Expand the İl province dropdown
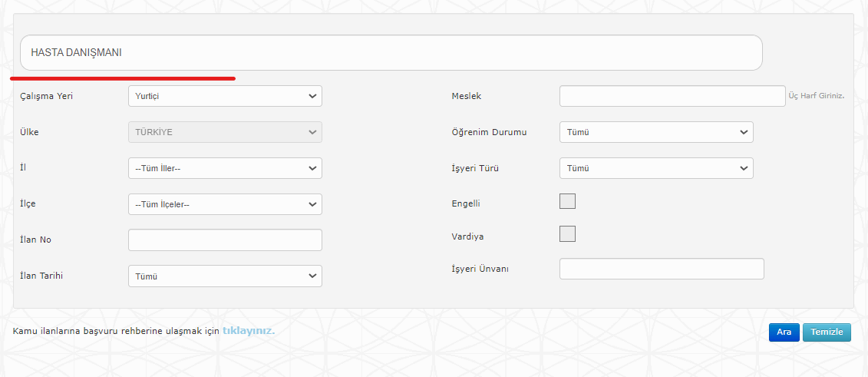The image size is (868, 377). point(225,168)
